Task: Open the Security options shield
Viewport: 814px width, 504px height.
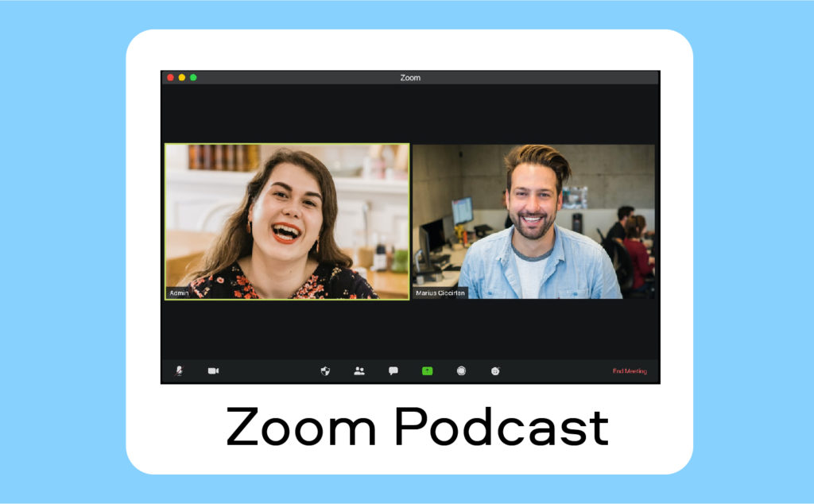Action: [x=326, y=370]
